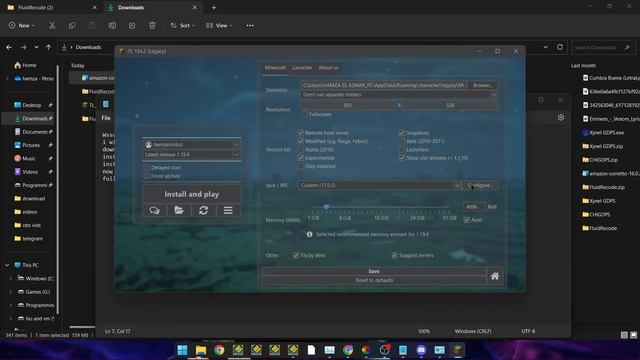This screenshot has width=640, height=360.
Task: Click the Memory (RAM) slider handle
Action: 326,207
